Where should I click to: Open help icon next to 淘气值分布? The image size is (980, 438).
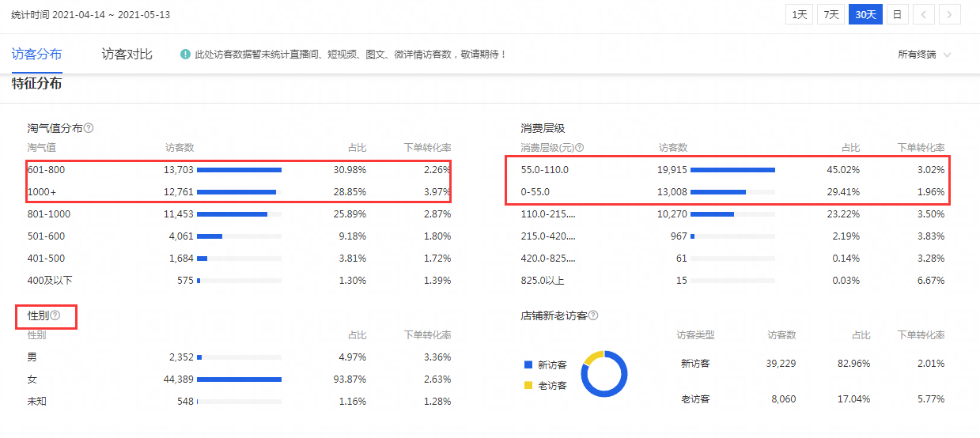click(x=89, y=128)
